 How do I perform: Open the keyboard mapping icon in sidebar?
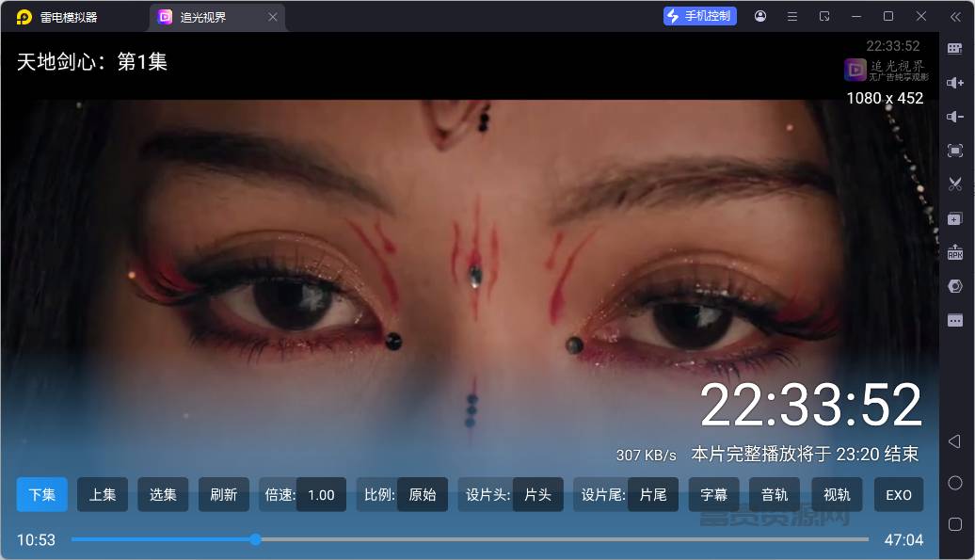955,49
